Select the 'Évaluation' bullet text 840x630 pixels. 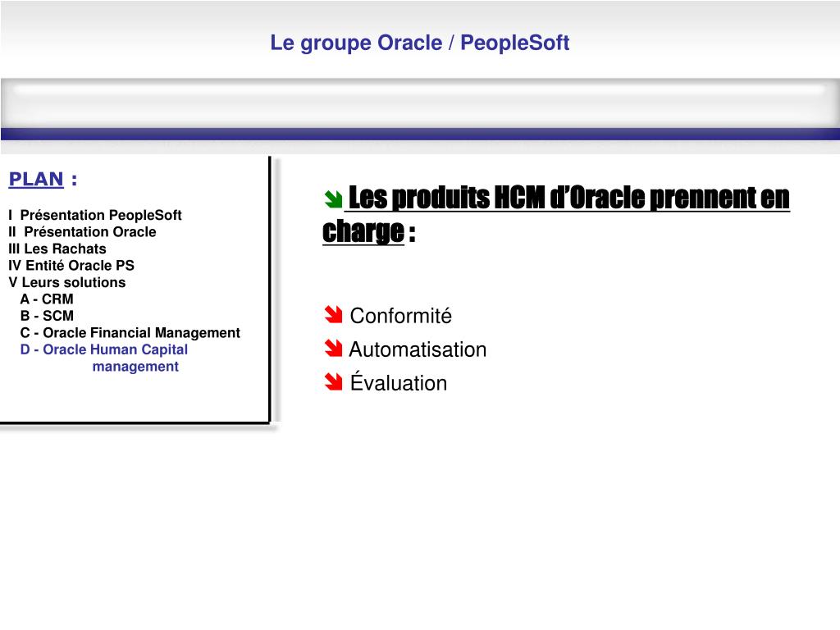coord(399,382)
